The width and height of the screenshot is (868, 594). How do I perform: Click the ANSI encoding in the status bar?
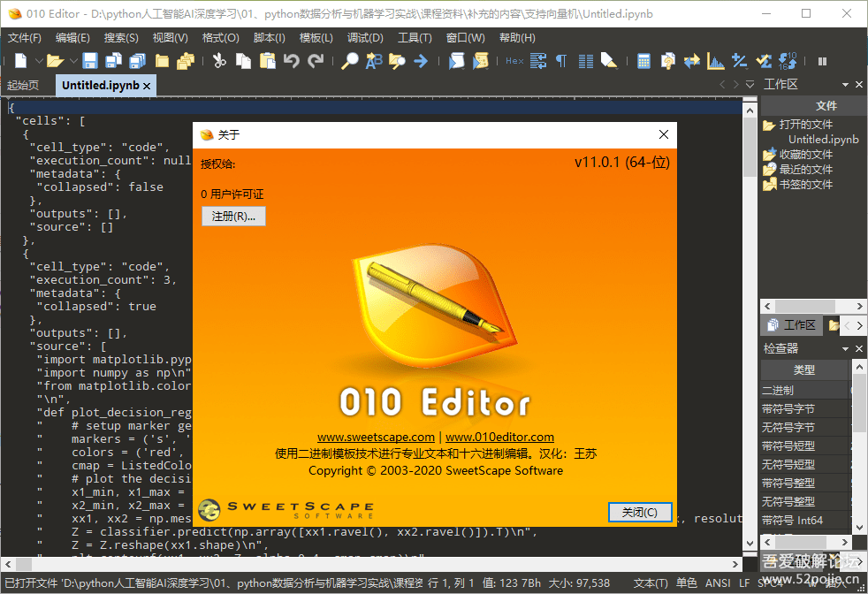[x=718, y=583]
